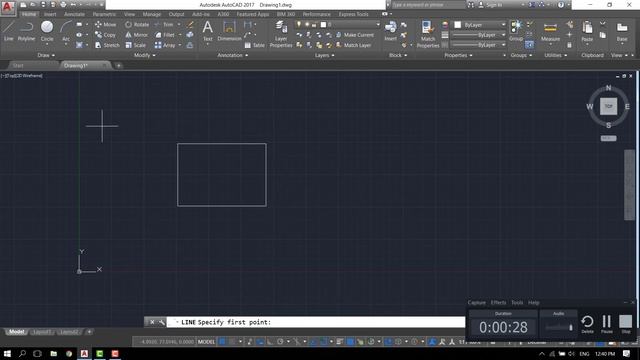Expand the Annotation panel
The width and height of the screenshot is (640, 360).
click(233, 55)
